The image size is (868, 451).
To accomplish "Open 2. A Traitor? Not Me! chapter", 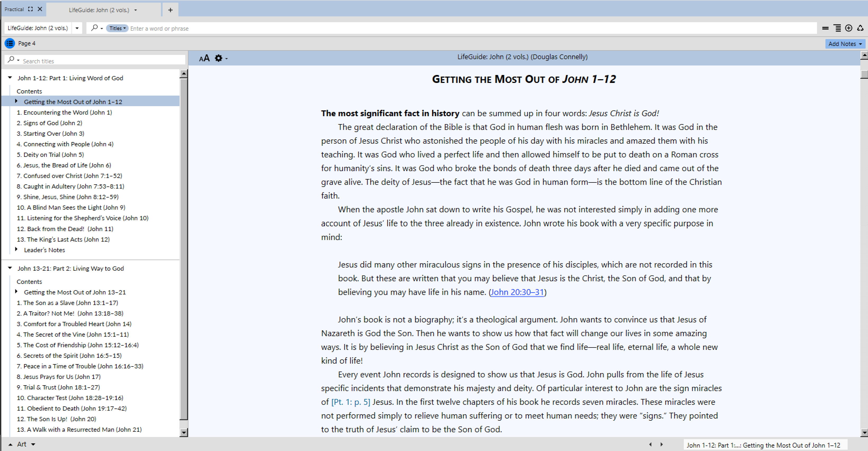I will (x=70, y=313).
